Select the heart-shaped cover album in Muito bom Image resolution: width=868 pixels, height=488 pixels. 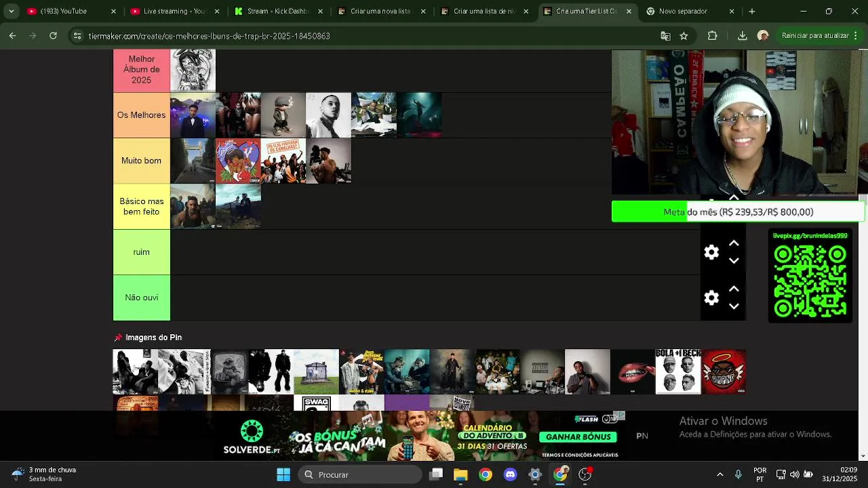pos(238,161)
